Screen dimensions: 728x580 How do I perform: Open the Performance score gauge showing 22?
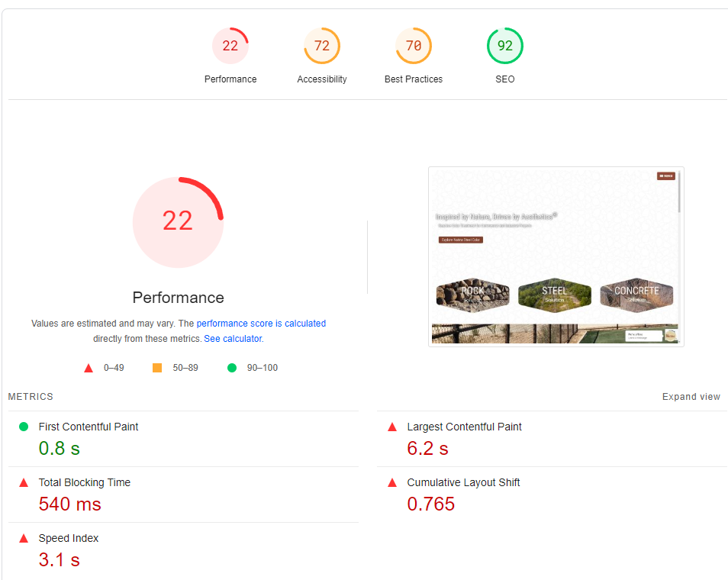pyautogui.click(x=230, y=46)
